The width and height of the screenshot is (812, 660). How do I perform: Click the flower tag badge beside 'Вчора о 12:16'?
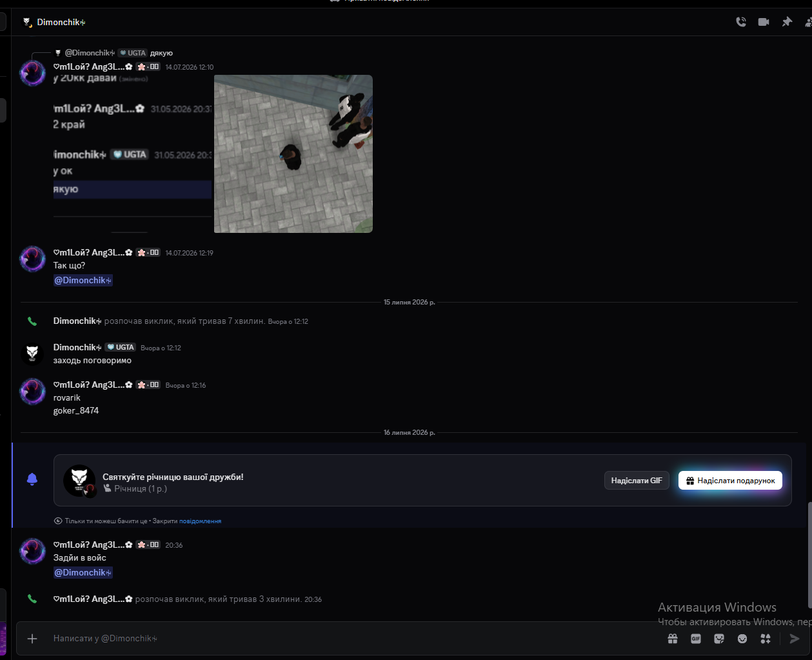[148, 385]
